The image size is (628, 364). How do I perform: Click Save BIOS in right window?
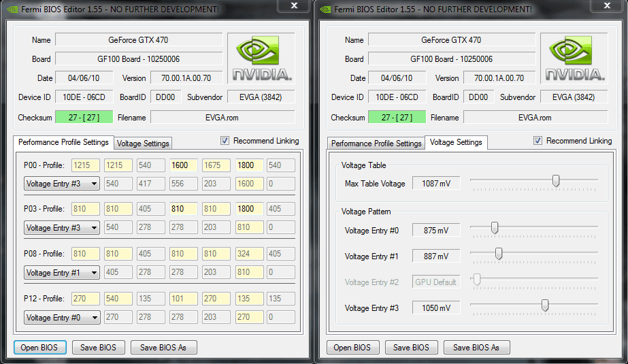coord(411,347)
